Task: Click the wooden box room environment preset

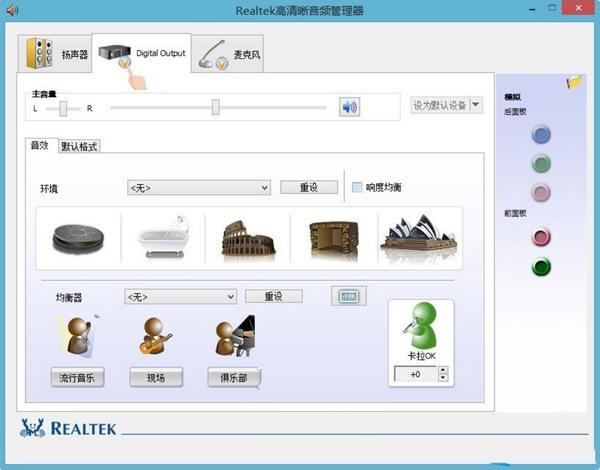Action: (x=333, y=238)
